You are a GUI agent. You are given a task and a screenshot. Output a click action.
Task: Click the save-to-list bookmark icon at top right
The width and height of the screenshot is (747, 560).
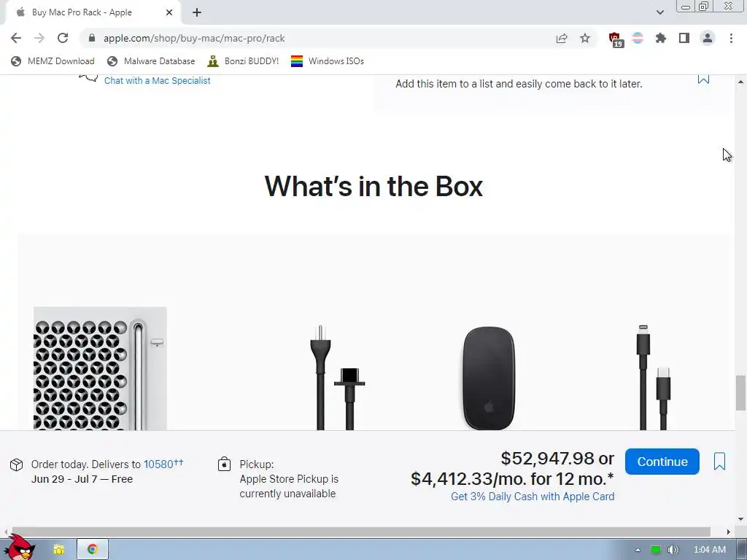[703, 79]
